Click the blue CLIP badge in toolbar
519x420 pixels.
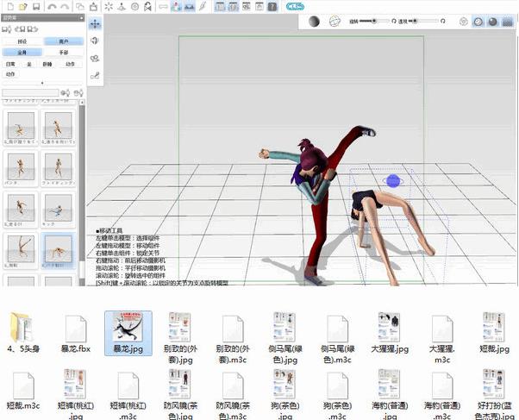pos(295,6)
